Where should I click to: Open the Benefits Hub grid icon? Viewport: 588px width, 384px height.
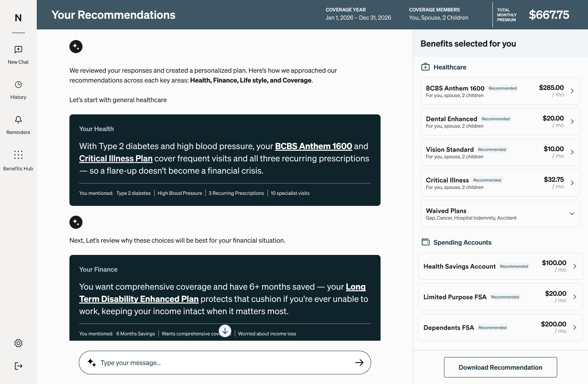(18, 155)
